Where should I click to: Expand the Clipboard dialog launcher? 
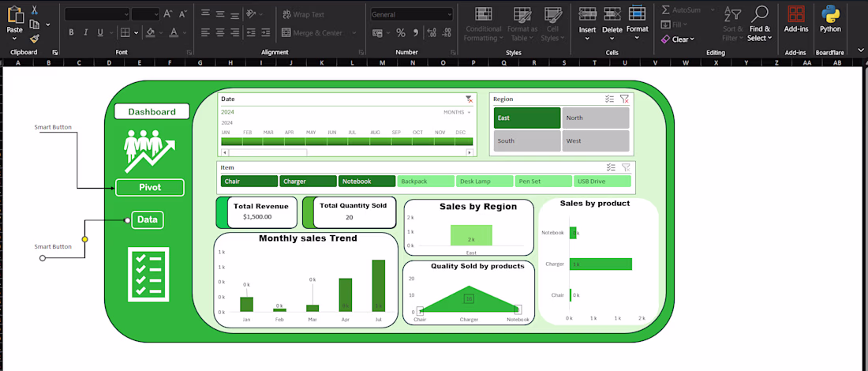[x=54, y=52]
